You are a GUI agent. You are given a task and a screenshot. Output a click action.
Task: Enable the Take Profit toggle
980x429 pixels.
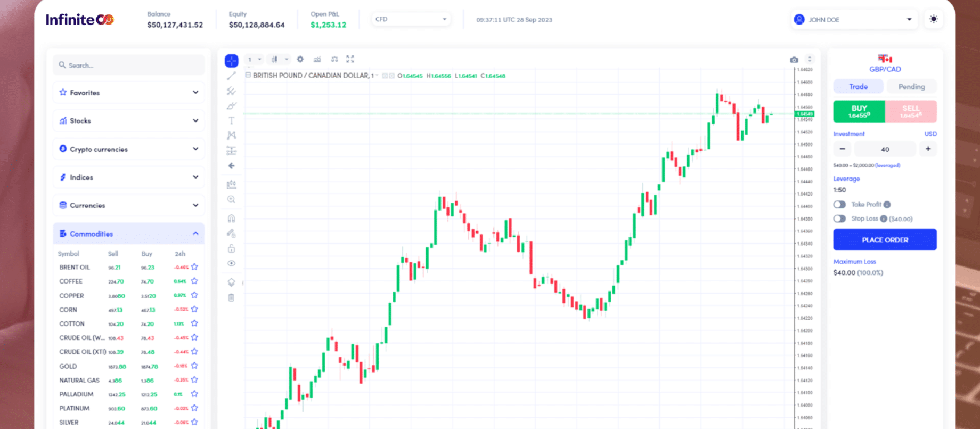839,205
